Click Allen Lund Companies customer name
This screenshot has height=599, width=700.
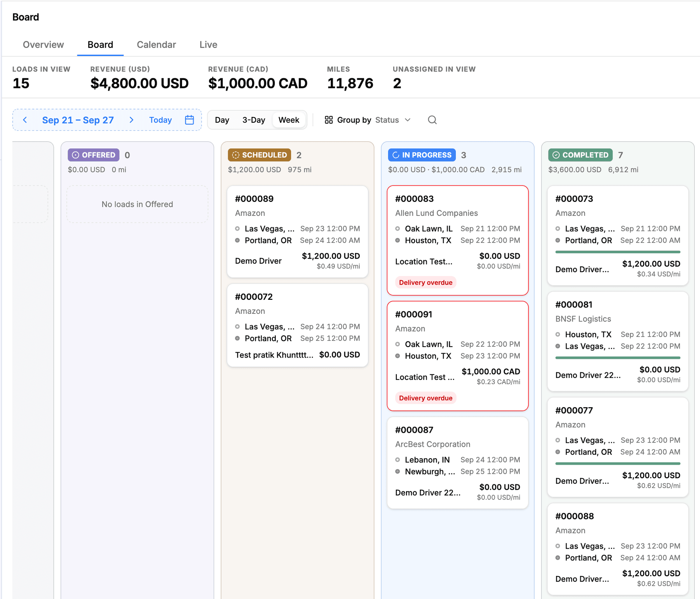[436, 213]
